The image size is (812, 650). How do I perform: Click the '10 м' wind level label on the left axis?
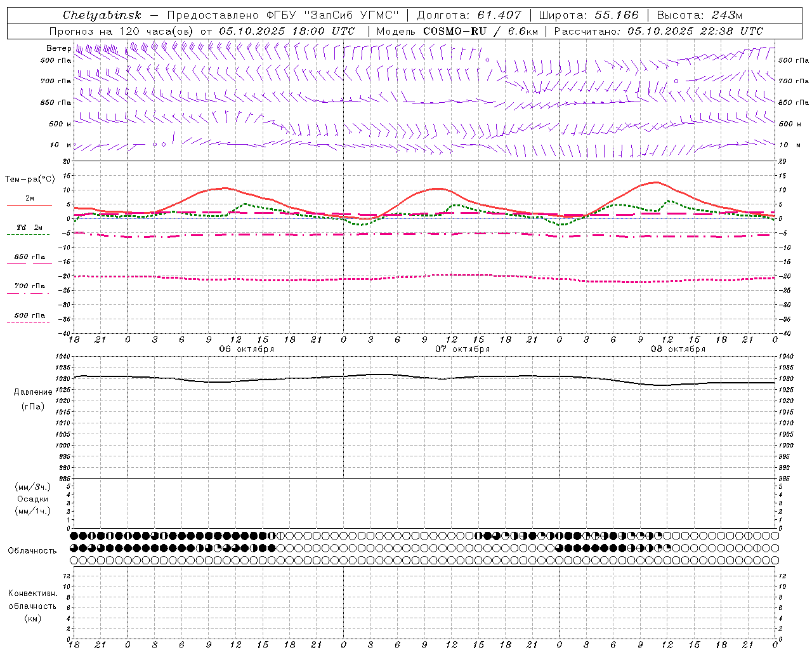pyautogui.click(x=61, y=145)
